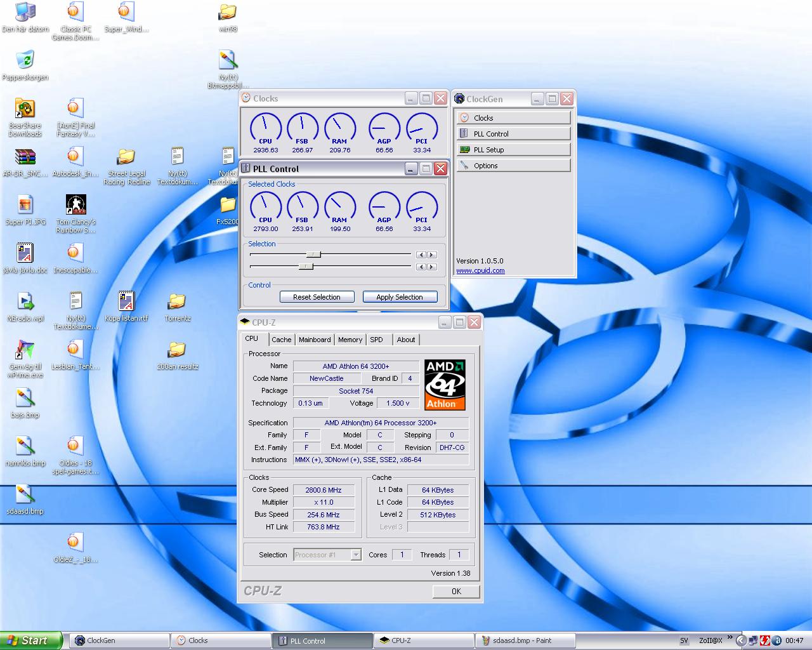Click the Windows Start button
This screenshot has width=812, height=650.
(31, 640)
